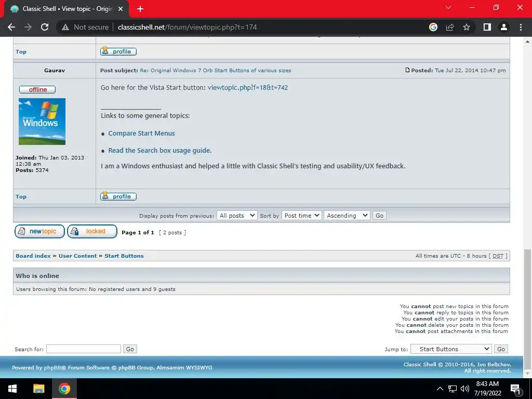Viewport: 532px width, 399px height.
Task: Open the notification center icon
Action: point(516,389)
